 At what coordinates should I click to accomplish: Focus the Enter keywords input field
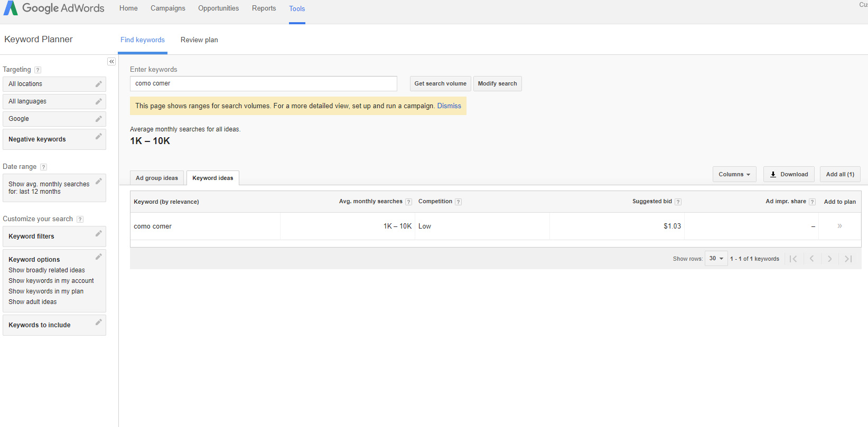pyautogui.click(x=264, y=83)
